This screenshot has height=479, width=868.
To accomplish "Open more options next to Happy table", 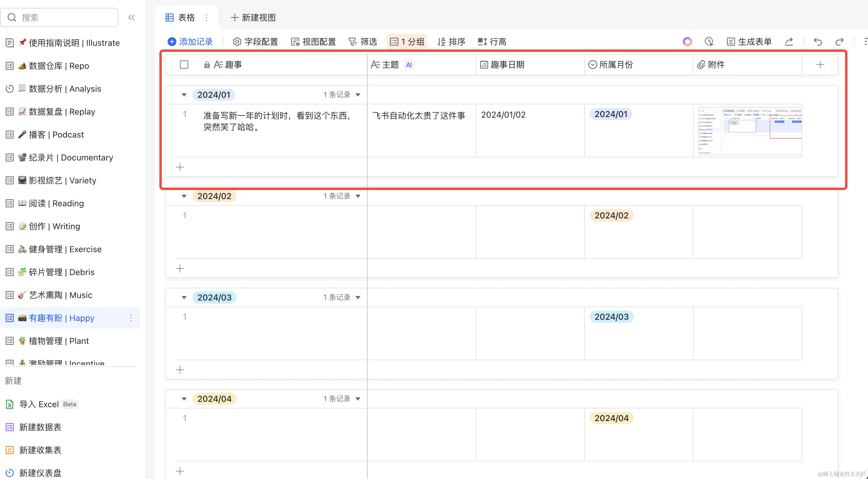I will pyautogui.click(x=131, y=318).
